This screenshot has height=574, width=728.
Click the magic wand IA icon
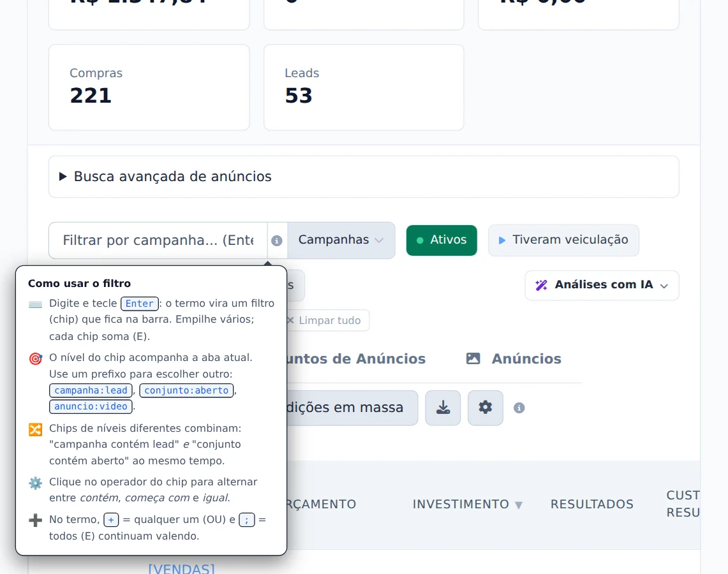click(541, 285)
